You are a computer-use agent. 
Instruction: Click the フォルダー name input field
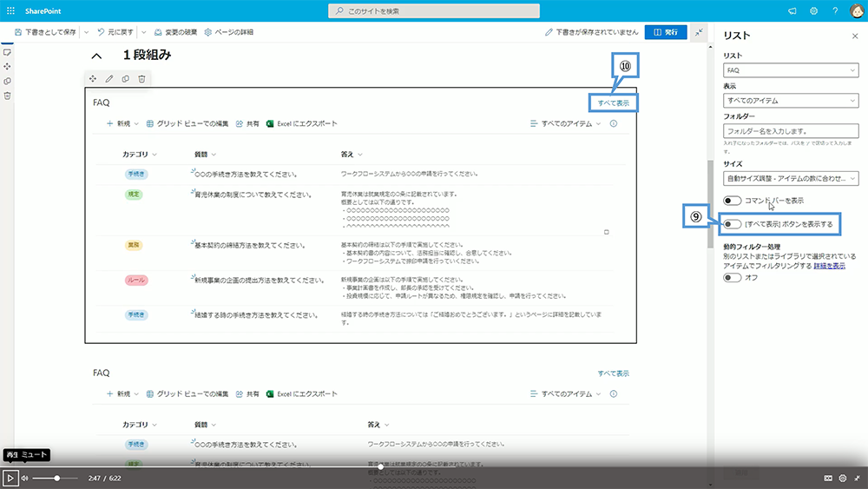791,131
